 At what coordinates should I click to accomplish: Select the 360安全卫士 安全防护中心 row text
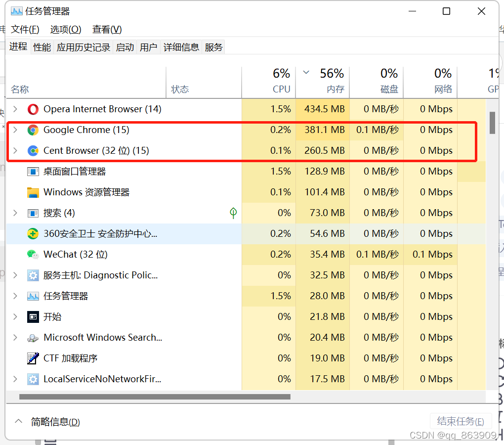tap(100, 234)
